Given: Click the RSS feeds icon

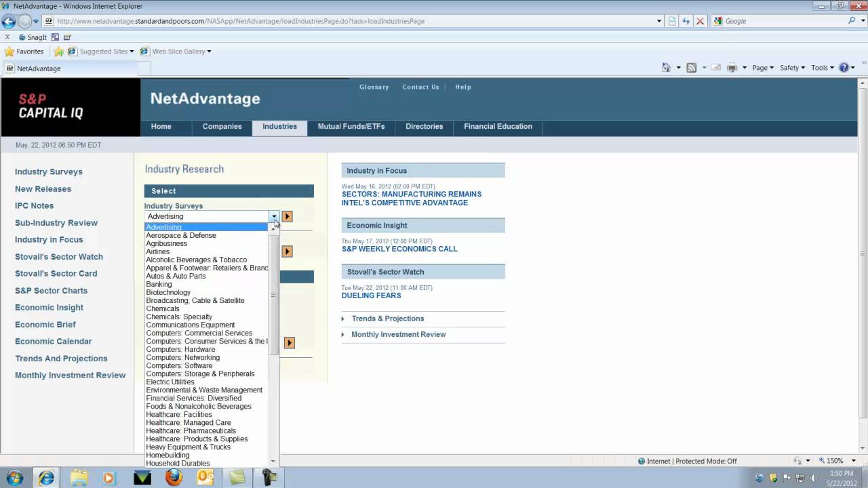Looking at the screenshot, I should 692,68.
